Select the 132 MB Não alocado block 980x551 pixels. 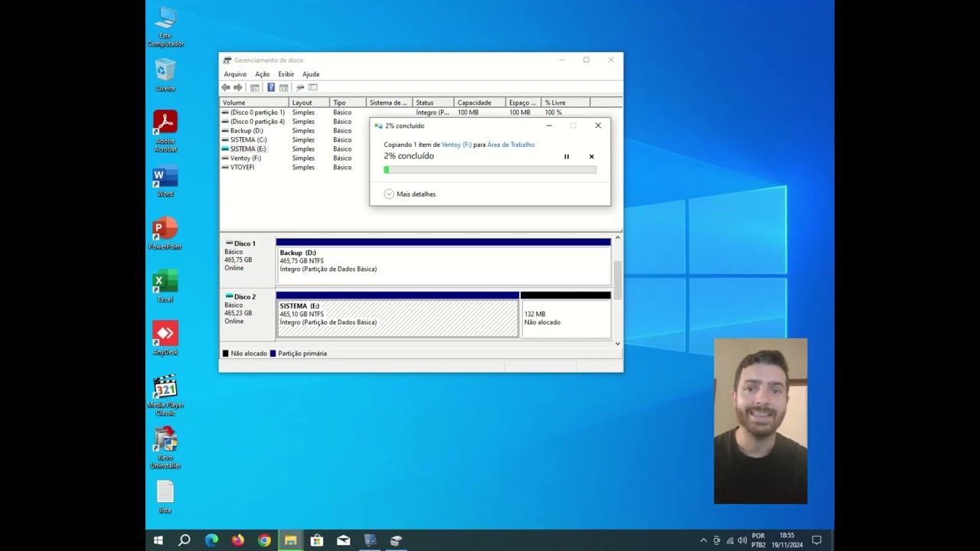566,315
